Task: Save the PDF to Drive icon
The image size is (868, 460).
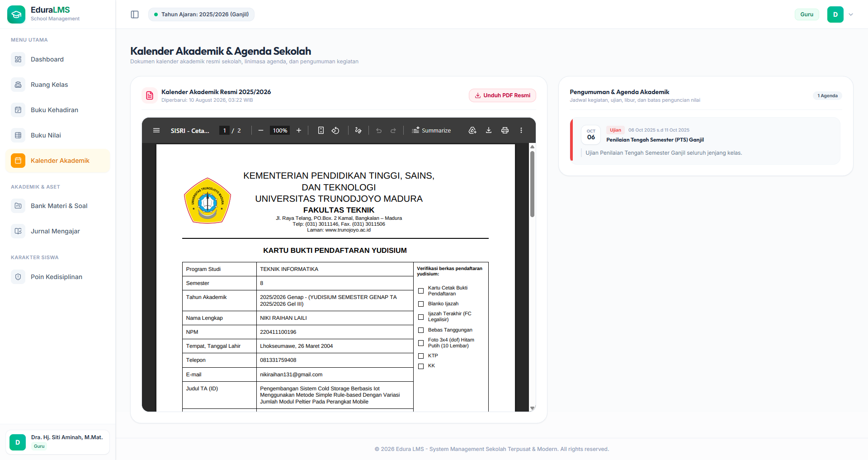Action: pos(472,130)
